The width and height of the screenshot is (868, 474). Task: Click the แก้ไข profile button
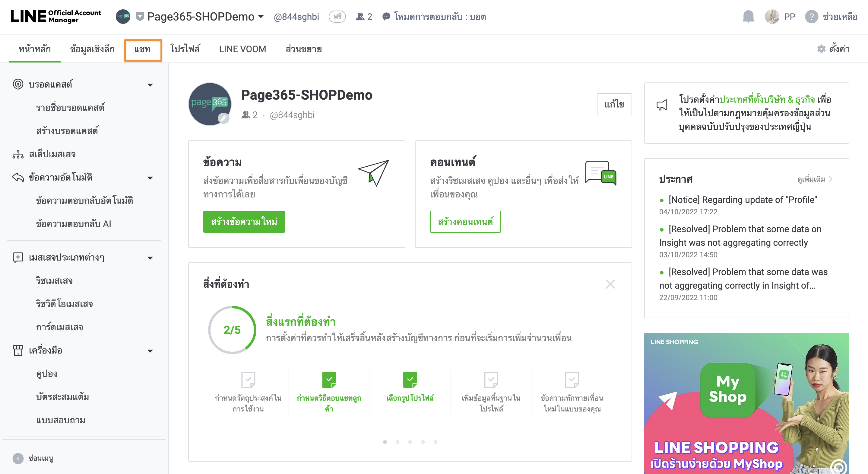[x=614, y=104]
